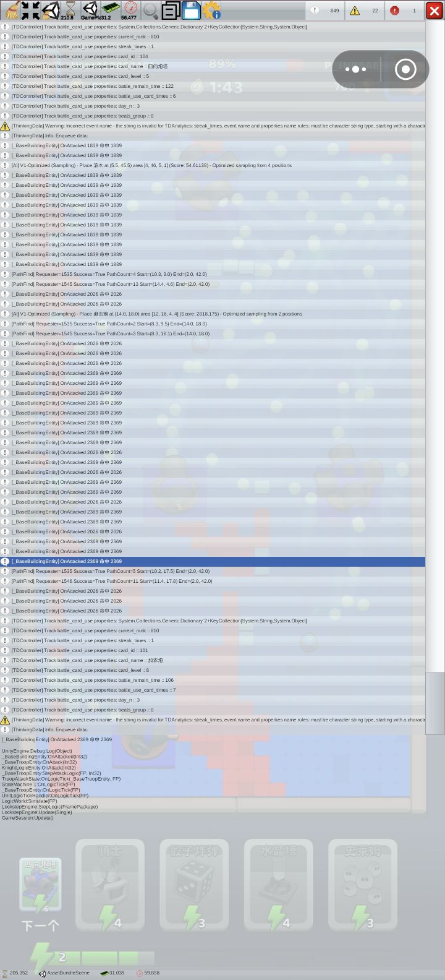The image size is (445, 980).
Task: Close the log viewer with red X
Action: point(434,11)
